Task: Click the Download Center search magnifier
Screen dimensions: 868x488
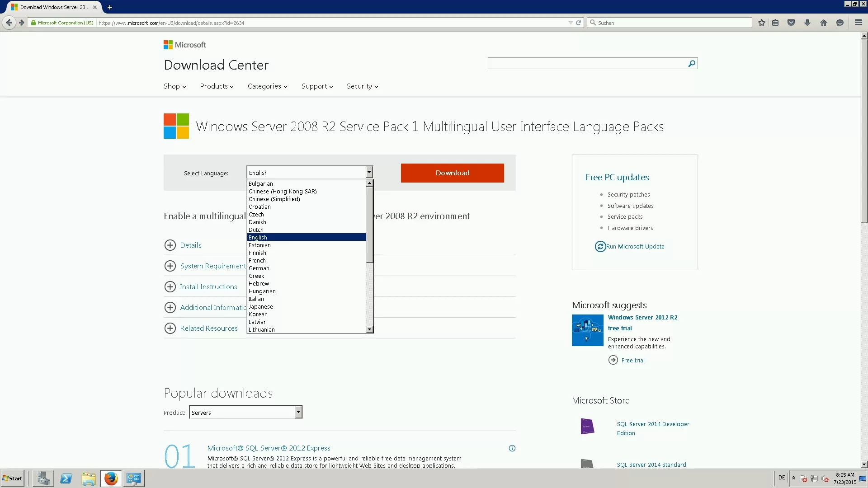Action: [692, 64]
